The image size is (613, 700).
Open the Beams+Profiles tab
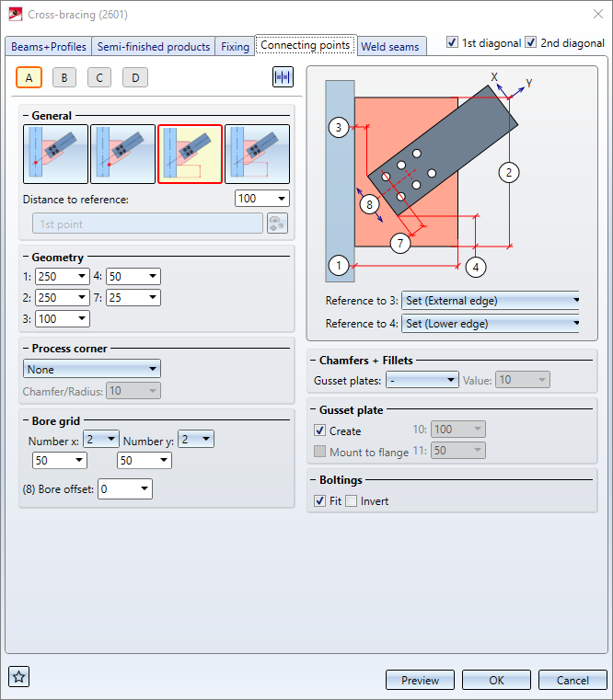pyautogui.click(x=48, y=46)
